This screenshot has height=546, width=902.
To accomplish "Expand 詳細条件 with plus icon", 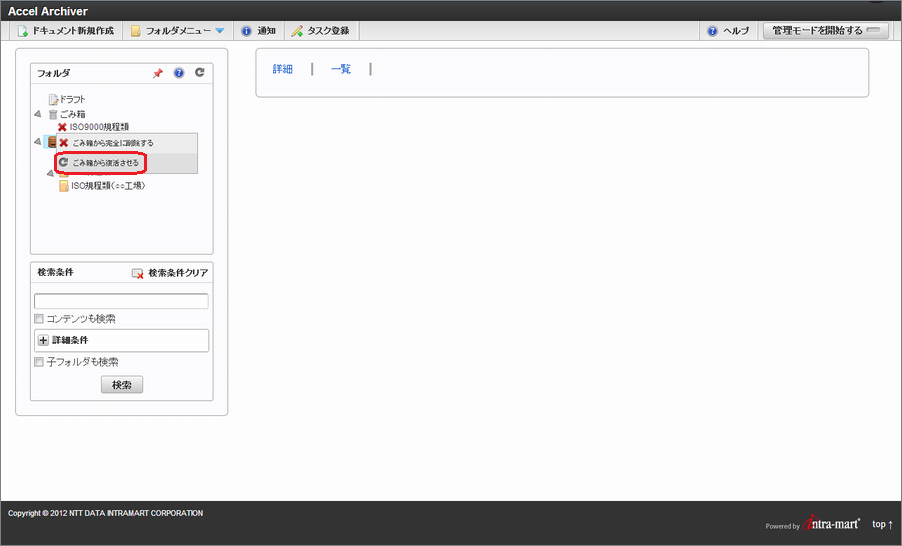I will [43, 341].
